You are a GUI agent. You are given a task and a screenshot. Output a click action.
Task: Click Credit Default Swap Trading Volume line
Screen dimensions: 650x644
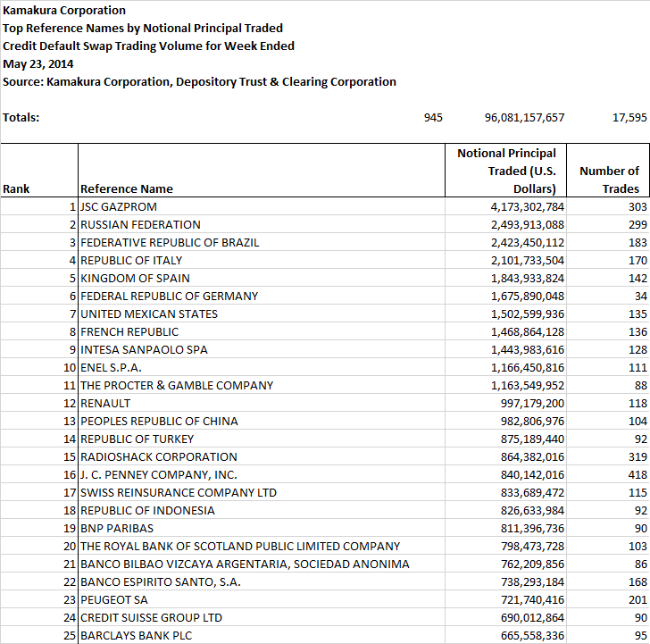[x=148, y=46]
